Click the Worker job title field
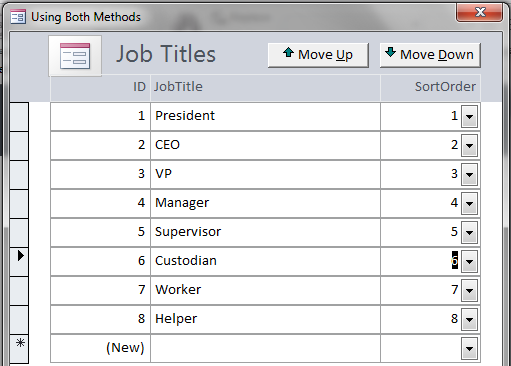 (x=265, y=291)
